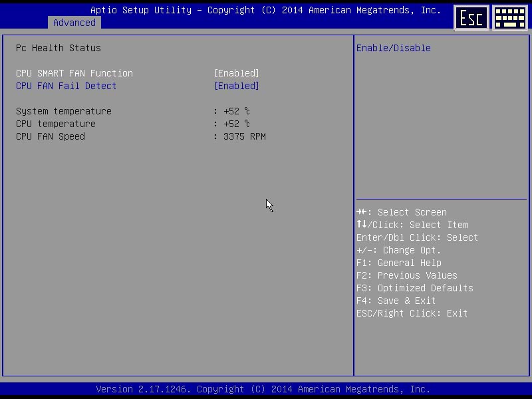Change CPU FAN Fail Detect Enabled value
This screenshot has width=532, height=399.
237,86
